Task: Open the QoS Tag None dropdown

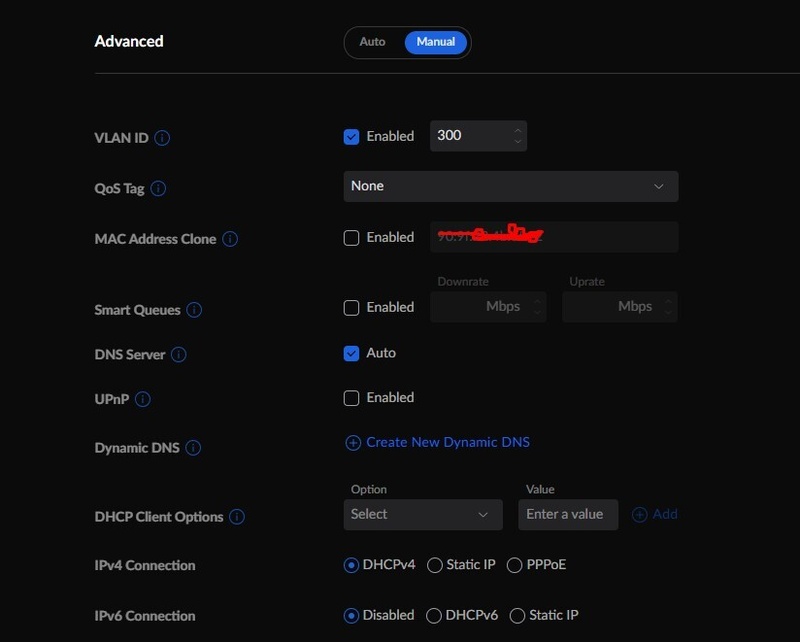Action: pyautogui.click(x=511, y=186)
